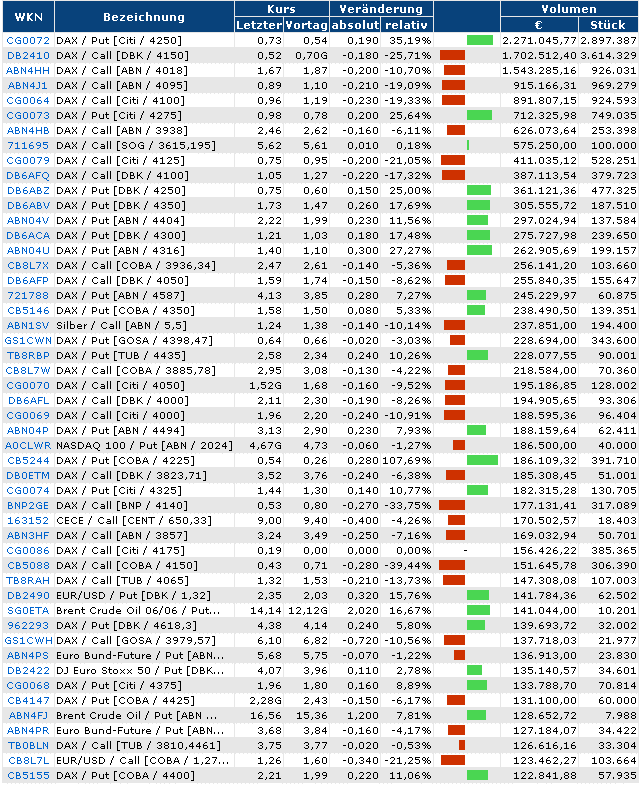639x786 pixels.
Task: Open WKN link DB2410
Action: [28, 56]
